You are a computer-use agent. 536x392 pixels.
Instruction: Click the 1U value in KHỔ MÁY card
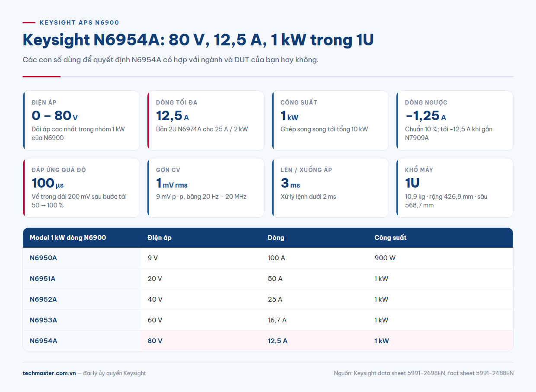pyautogui.click(x=412, y=183)
